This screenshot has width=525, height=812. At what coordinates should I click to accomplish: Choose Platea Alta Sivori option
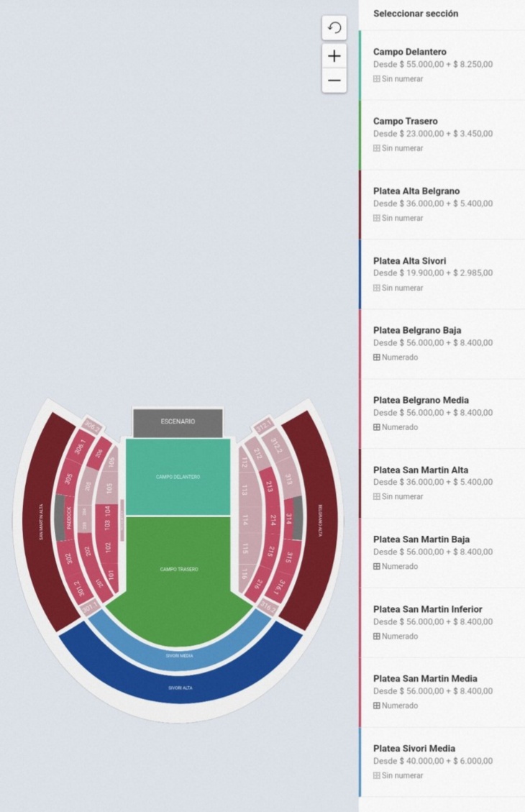coord(442,275)
